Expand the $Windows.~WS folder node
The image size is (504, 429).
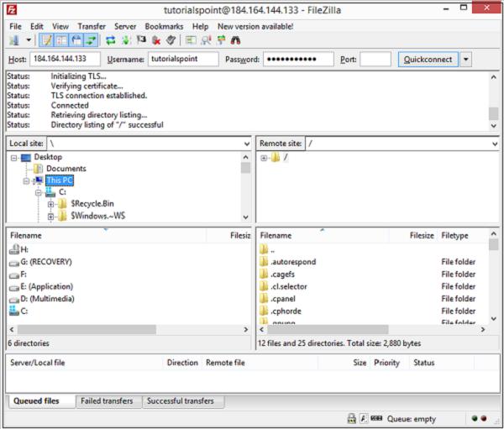50,217
